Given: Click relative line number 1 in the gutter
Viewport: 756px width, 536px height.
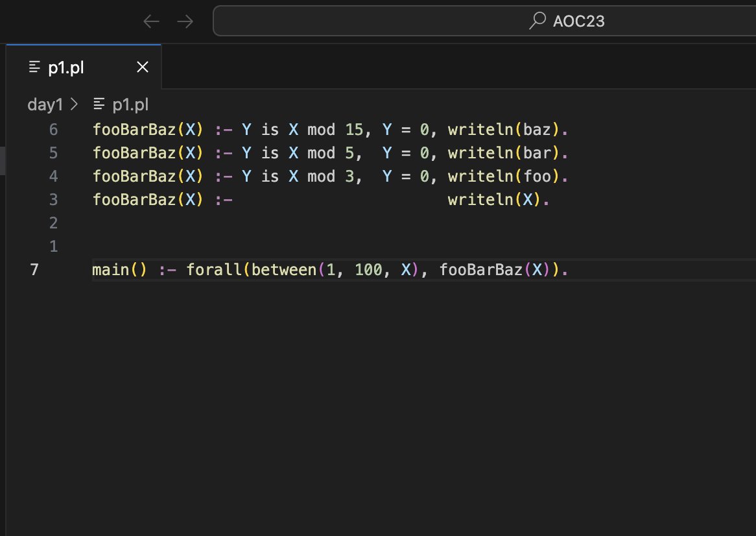Looking at the screenshot, I should (x=54, y=247).
